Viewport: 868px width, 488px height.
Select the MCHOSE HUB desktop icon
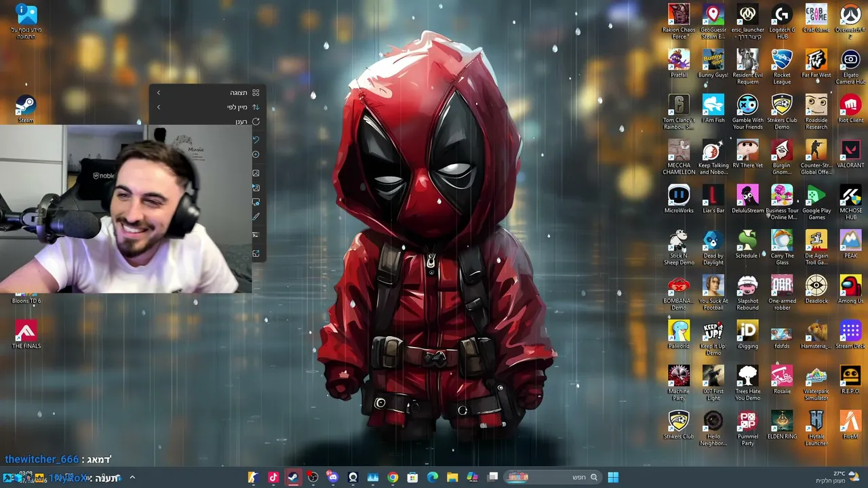click(x=850, y=202)
